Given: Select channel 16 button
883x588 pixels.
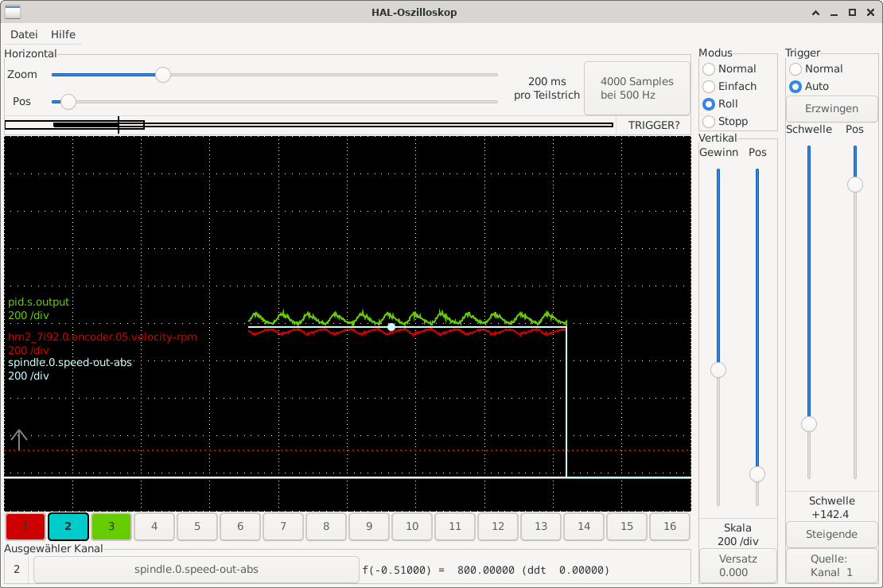Looking at the screenshot, I should tap(670, 526).
